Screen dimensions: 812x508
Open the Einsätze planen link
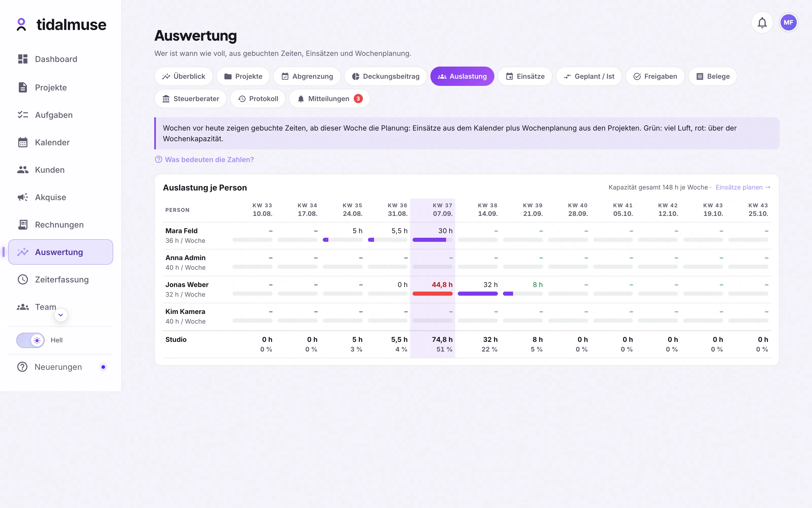click(x=743, y=187)
